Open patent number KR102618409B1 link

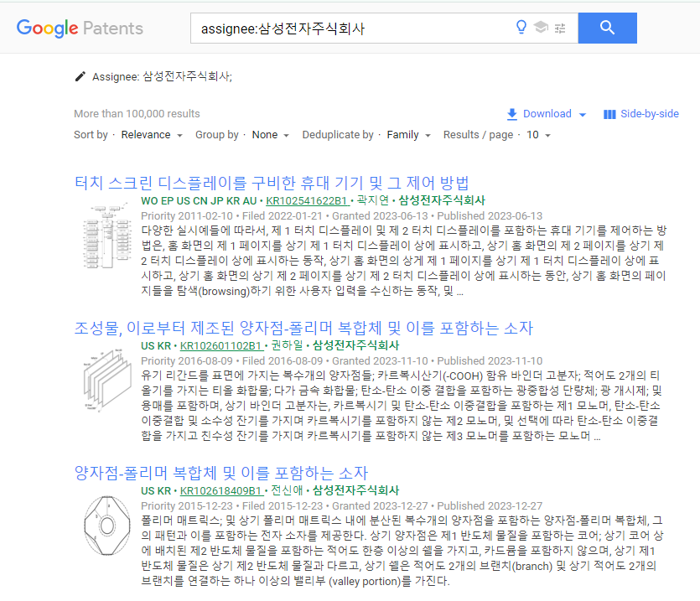click(x=221, y=490)
